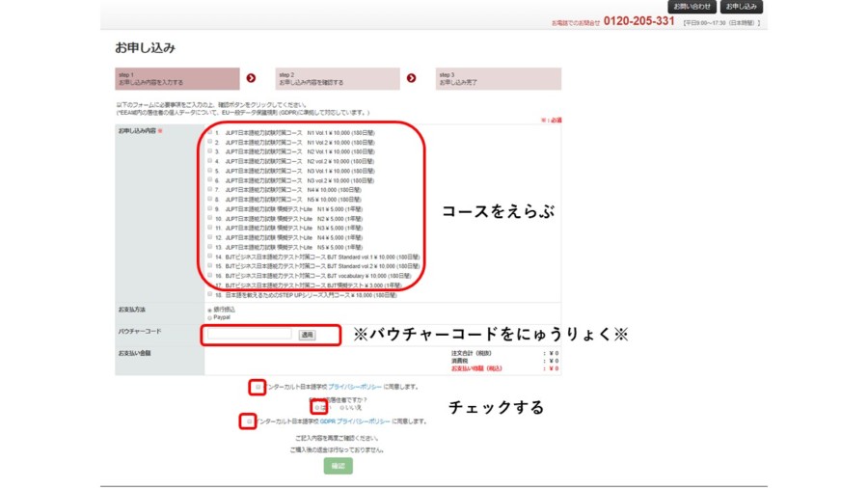
Task: Check course 14 BJT Standard vol.1 checkbox
Action: [210, 257]
